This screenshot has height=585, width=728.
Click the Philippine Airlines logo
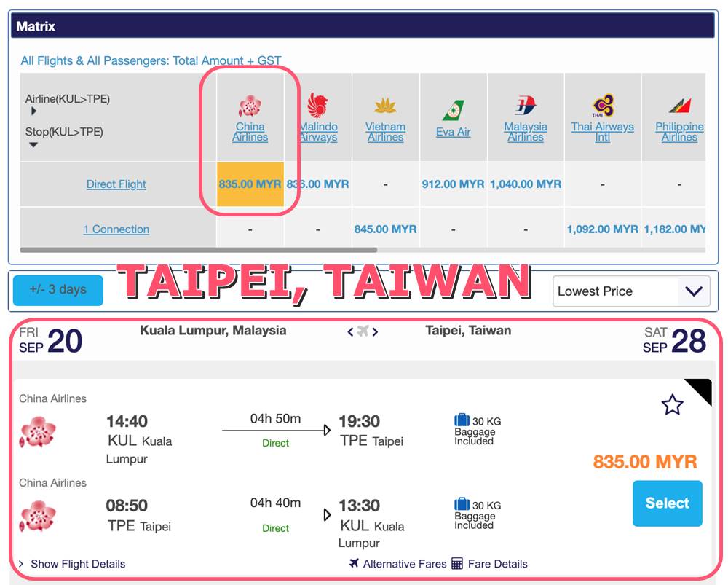click(x=680, y=106)
